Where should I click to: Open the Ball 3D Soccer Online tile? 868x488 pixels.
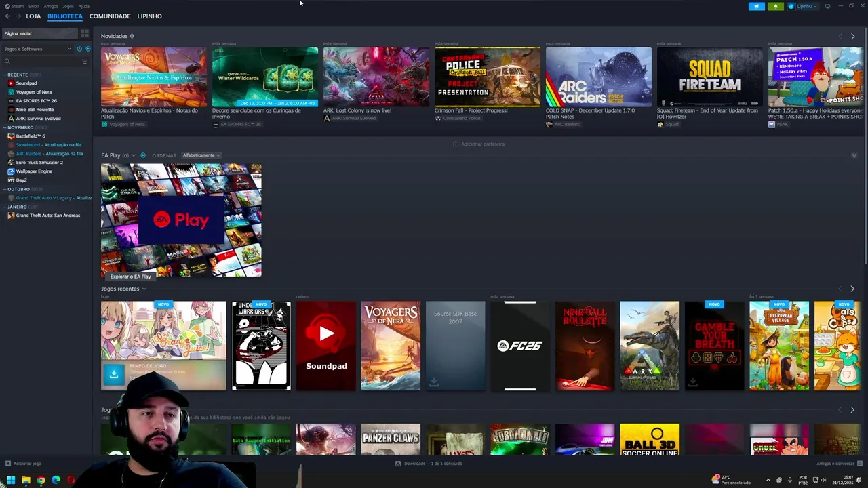click(650, 439)
